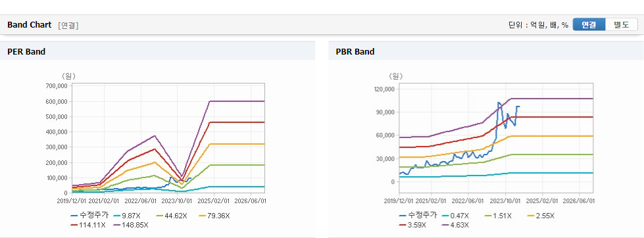The width and height of the screenshot is (644, 238).
Task: Toggle 79.36X legend series
Action: click(x=214, y=216)
